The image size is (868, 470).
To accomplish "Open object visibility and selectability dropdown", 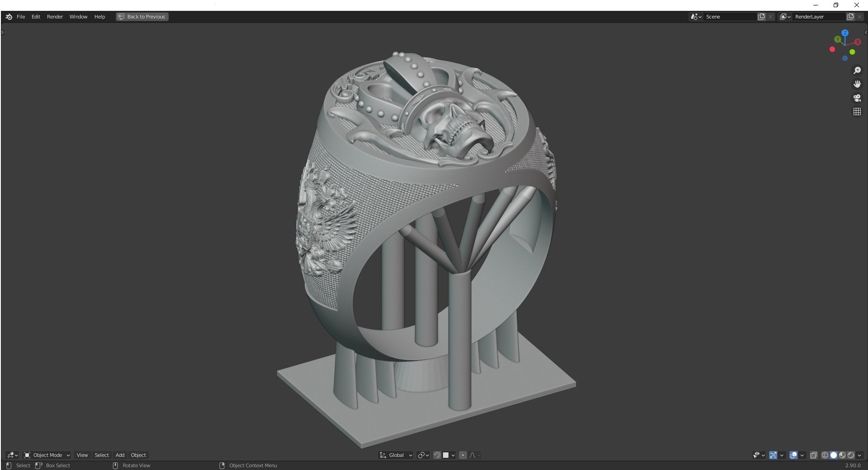I will click(x=759, y=455).
